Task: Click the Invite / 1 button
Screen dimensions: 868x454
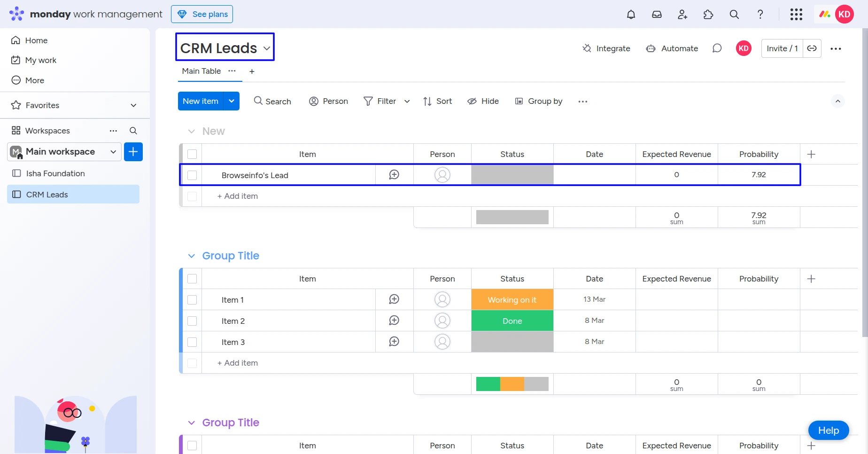Action: 782,48
